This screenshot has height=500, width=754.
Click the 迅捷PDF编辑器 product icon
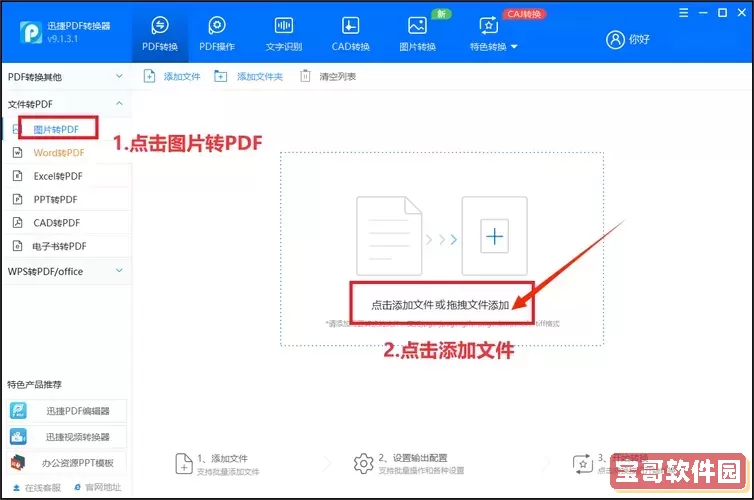pos(18,411)
